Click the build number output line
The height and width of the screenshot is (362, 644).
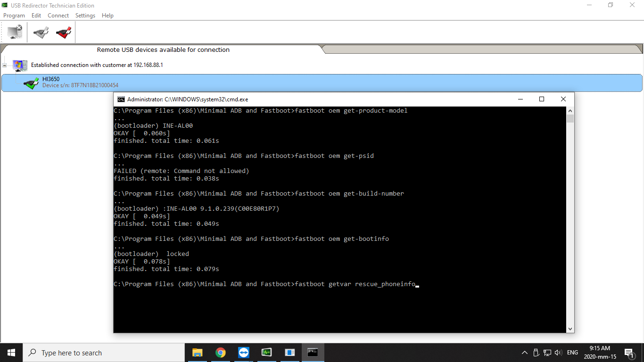197,209
